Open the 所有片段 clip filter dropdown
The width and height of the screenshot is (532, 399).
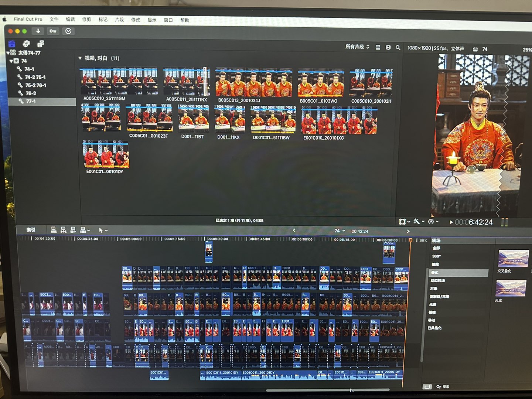(x=357, y=47)
